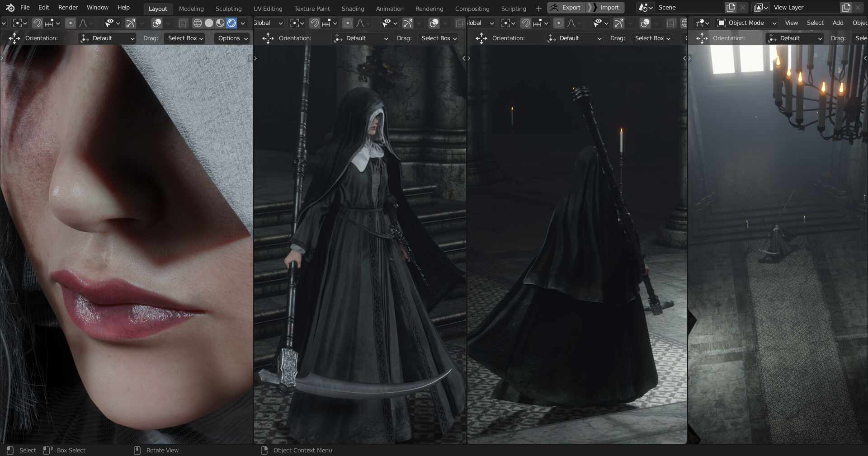Image resolution: width=868 pixels, height=456 pixels.
Task: Open the Window menu
Action: (98, 8)
